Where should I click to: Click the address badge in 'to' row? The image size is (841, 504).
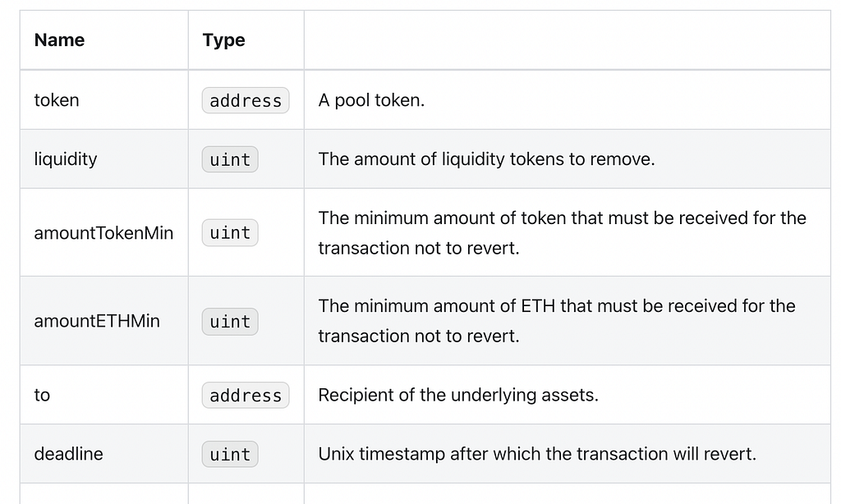tap(246, 395)
